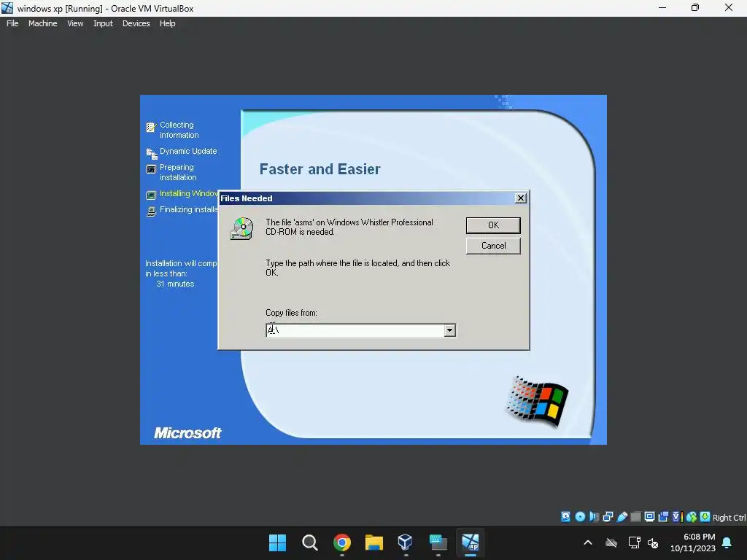Image resolution: width=747 pixels, height=560 pixels.
Task: Click the Windows flag logo
Action: (537, 401)
